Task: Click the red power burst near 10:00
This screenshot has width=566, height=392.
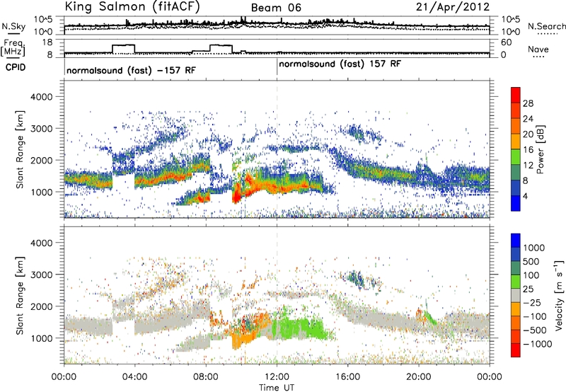Action: 237,193
